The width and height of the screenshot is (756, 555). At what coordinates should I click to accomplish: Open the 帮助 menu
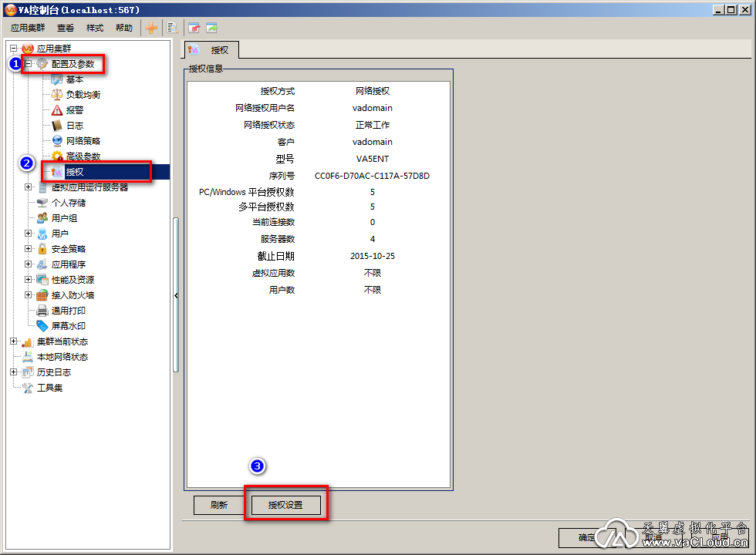pyautogui.click(x=123, y=28)
